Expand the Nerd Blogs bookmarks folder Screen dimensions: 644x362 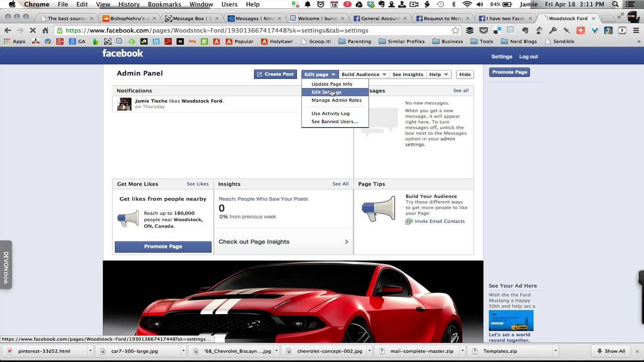coord(518,41)
